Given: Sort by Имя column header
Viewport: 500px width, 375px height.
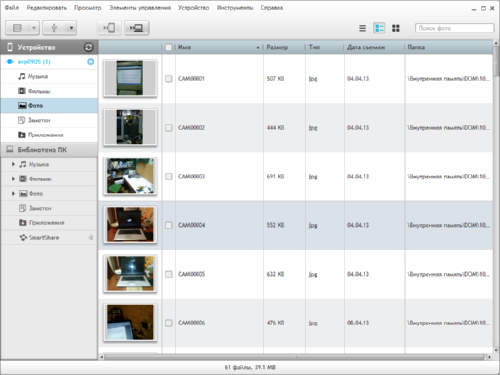Looking at the screenshot, I should 219,47.
